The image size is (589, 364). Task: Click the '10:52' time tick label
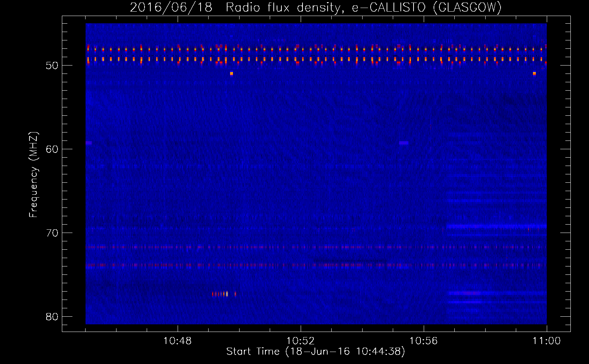301,341
